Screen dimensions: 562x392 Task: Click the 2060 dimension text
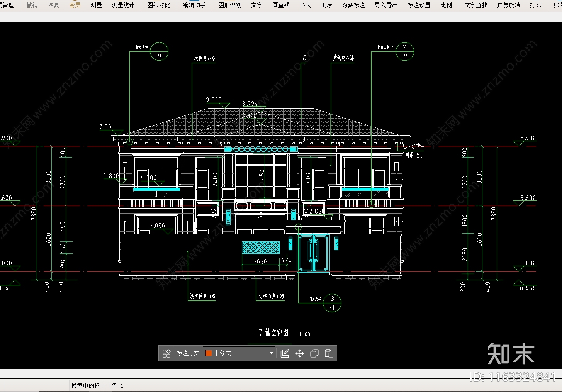pos(260,261)
